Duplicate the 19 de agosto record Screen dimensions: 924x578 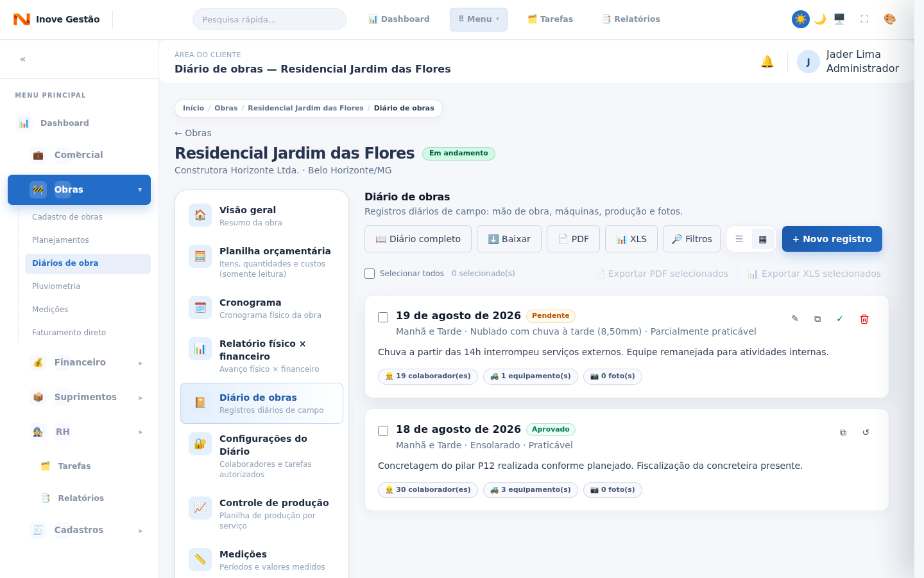tap(817, 319)
